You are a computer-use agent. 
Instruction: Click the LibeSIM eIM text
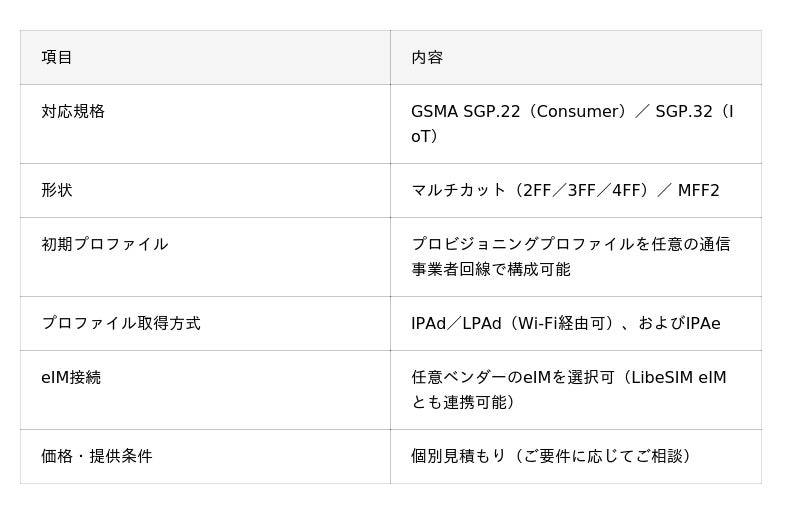pos(679,377)
